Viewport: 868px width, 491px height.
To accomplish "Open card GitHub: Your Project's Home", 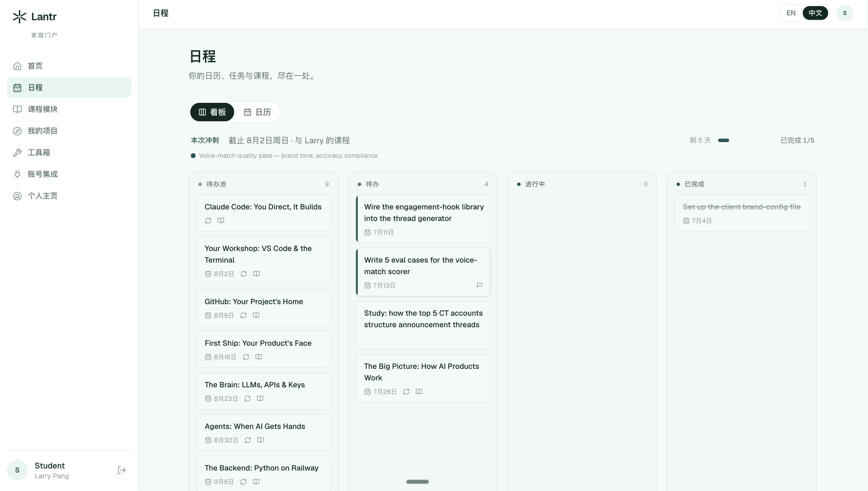I will click(263, 308).
